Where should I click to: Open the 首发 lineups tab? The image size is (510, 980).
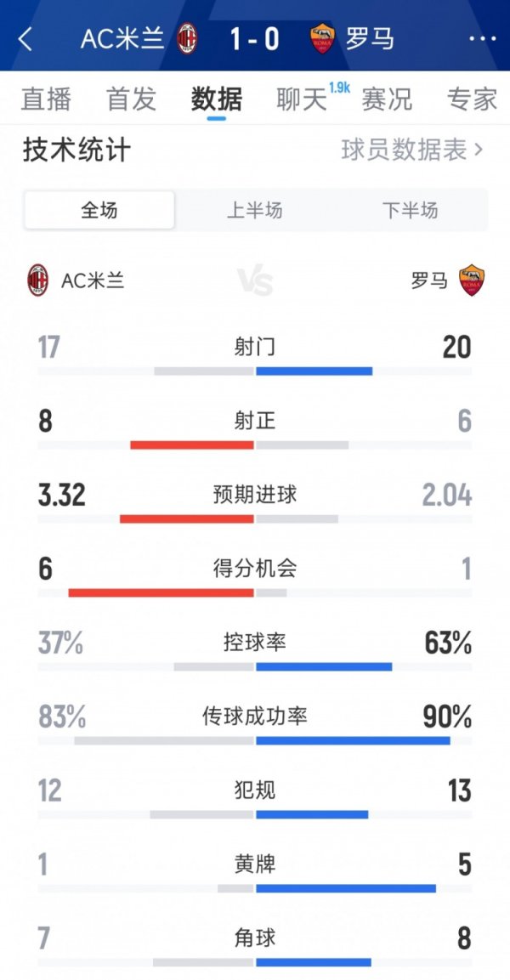[132, 99]
